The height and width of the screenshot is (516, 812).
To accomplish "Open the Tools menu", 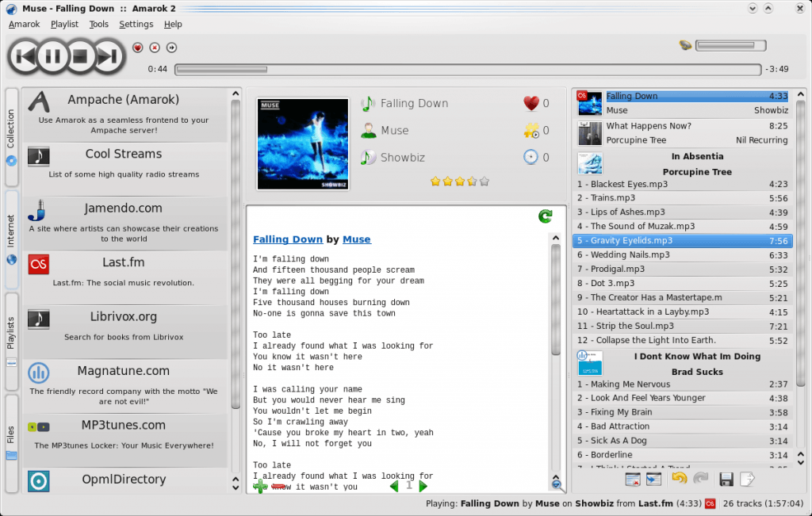I will tap(98, 24).
